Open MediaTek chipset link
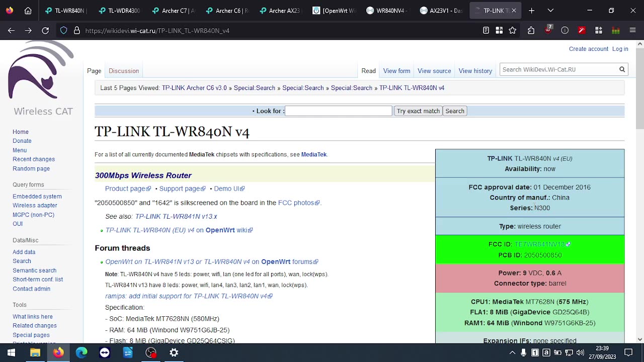This screenshot has width=644, height=362. 314,154
